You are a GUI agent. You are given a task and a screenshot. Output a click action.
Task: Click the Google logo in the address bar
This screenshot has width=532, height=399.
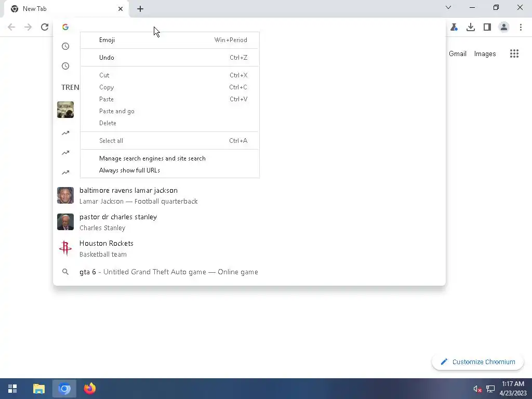point(65,27)
